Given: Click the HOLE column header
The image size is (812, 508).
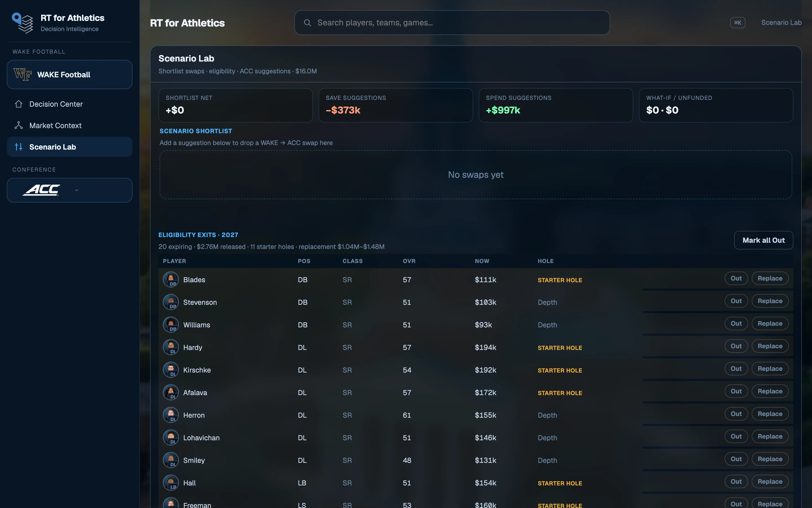Looking at the screenshot, I should click(546, 261).
